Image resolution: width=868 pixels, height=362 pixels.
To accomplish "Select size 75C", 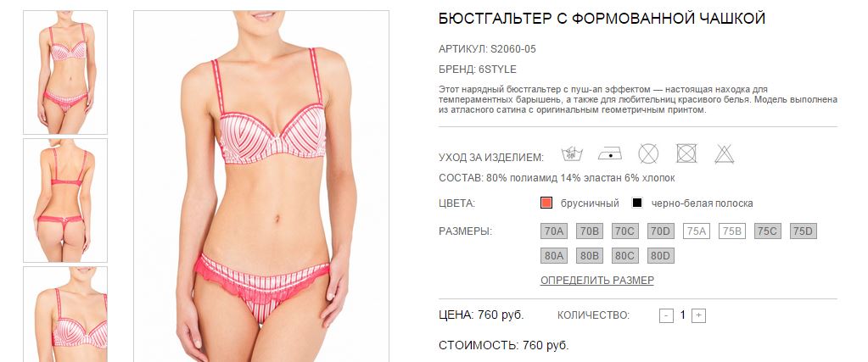I will click(x=767, y=231).
